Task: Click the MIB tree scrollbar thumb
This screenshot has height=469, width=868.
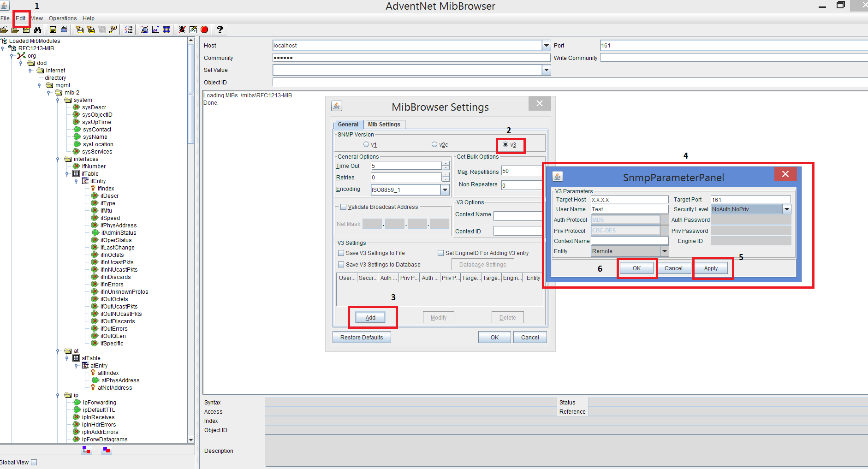Action: pyautogui.click(x=191, y=94)
